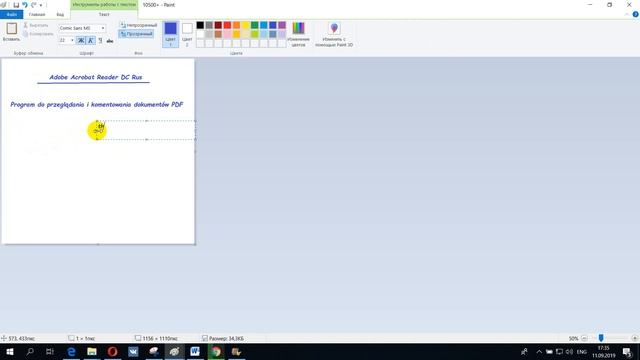
Task: Click the Paste (Вставить) icon
Action: pyautogui.click(x=11, y=28)
